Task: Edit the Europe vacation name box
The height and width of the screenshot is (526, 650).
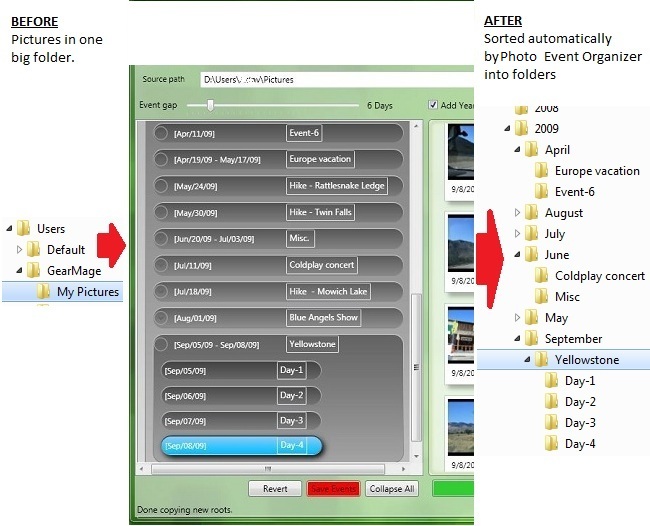Action: 320,159
